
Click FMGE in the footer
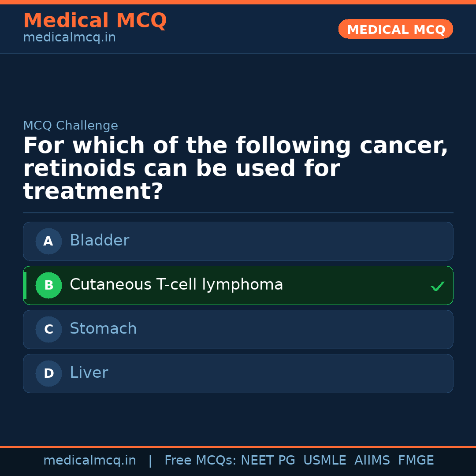(x=416, y=461)
